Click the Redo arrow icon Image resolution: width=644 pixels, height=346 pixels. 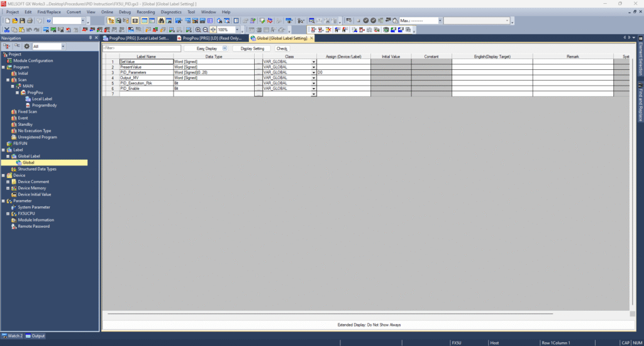point(36,30)
